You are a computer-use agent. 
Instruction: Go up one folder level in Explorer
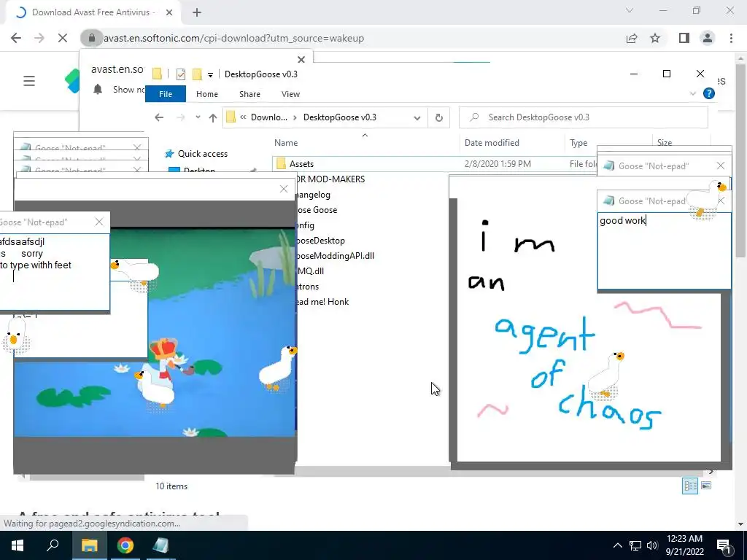[213, 117]
